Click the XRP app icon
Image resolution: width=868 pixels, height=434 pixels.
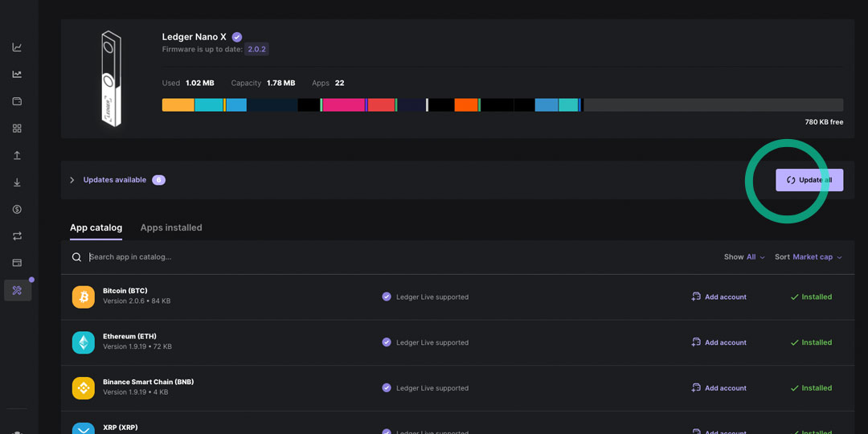[x=84, y=428]
